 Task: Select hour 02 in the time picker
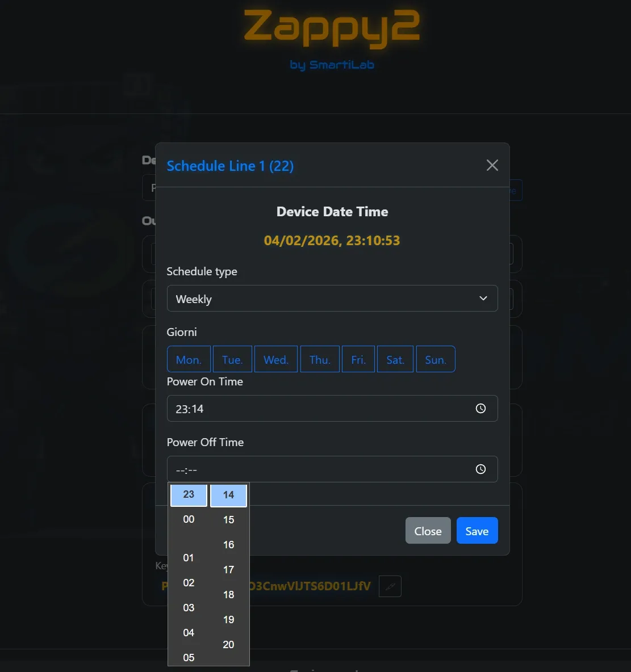coord(189,583)
